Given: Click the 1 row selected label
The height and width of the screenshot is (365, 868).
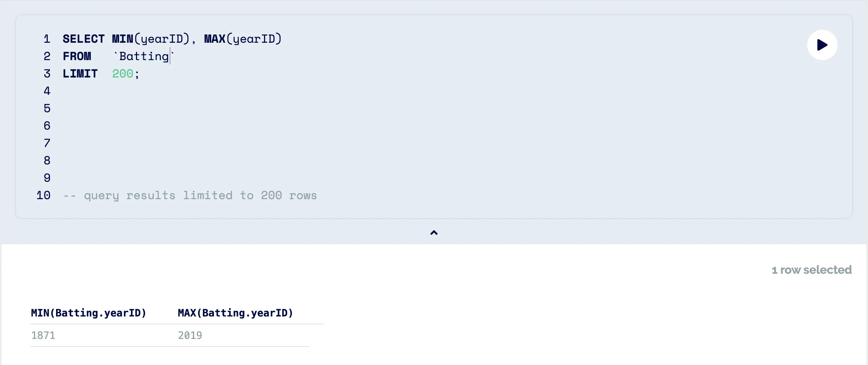Looking at the screenshot, I should click(812, 270).
